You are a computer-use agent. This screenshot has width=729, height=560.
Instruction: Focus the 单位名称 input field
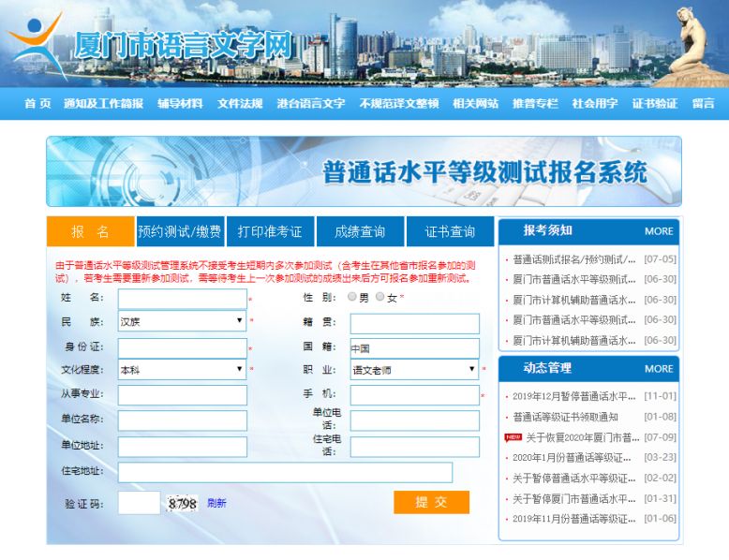(182, 420)
